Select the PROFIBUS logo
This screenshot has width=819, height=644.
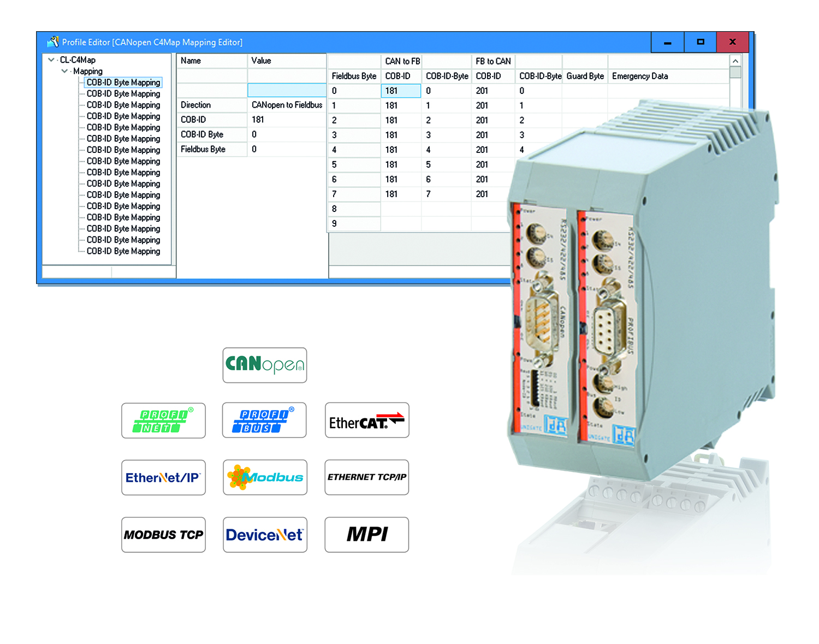(264, 420)
